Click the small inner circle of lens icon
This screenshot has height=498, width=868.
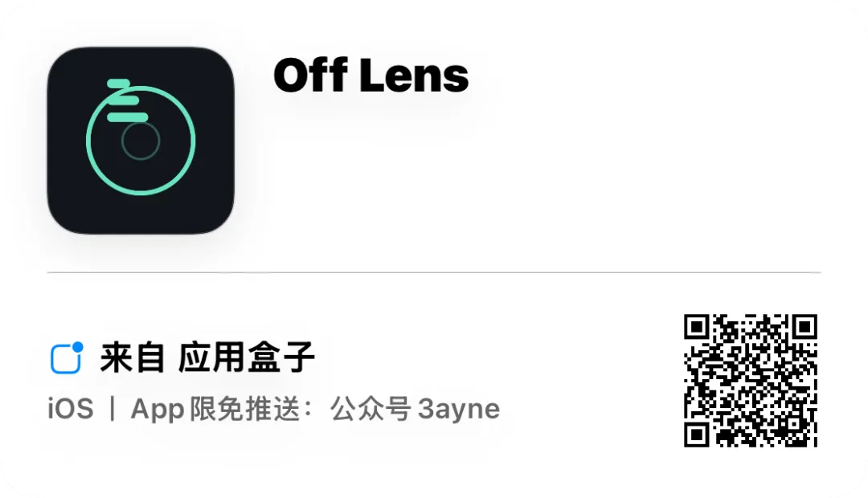(x=141, y=141)
